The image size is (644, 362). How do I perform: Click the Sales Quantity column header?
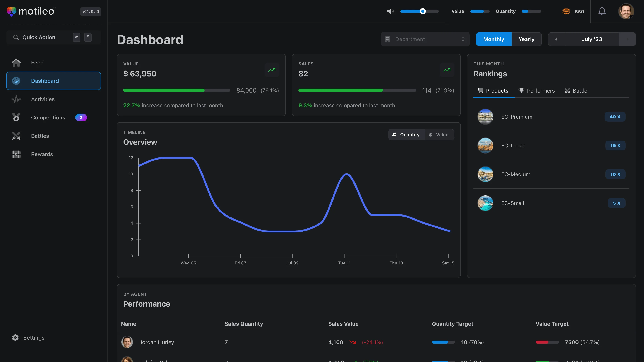244,324
